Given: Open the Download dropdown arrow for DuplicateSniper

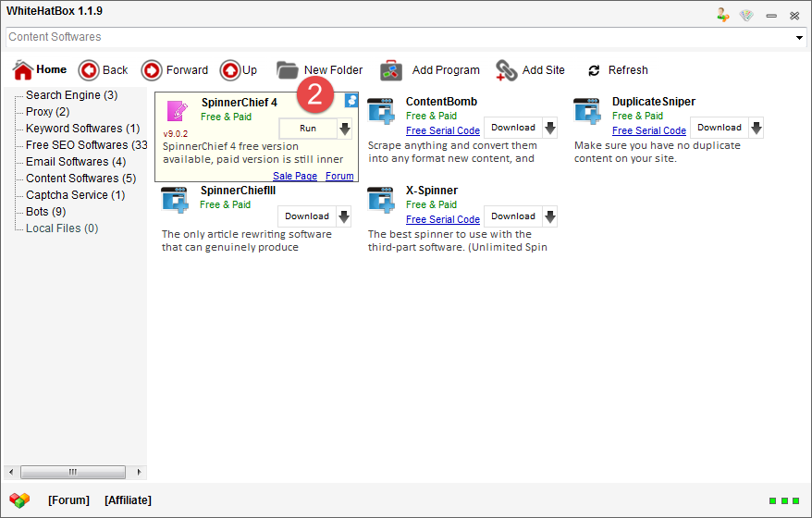Looking at the screenshot, I should [x=757, y=128].
